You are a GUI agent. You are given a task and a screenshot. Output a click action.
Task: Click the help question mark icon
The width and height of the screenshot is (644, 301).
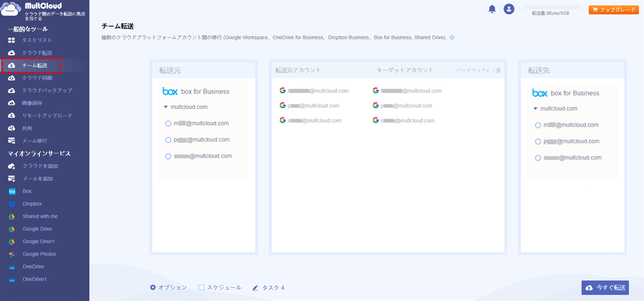[452, 38]
